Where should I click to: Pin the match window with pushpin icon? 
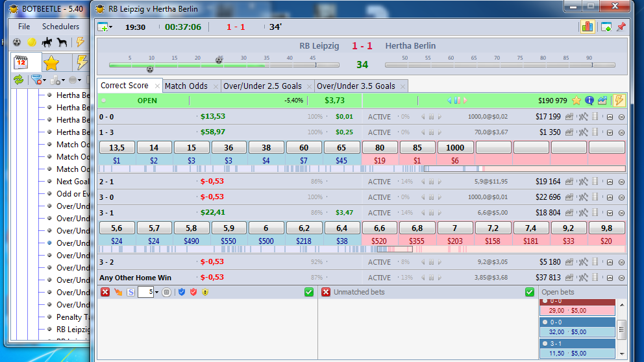621,27
